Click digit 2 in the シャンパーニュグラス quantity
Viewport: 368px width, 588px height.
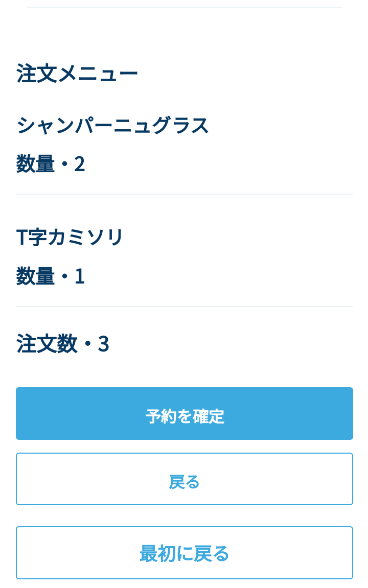79,164
